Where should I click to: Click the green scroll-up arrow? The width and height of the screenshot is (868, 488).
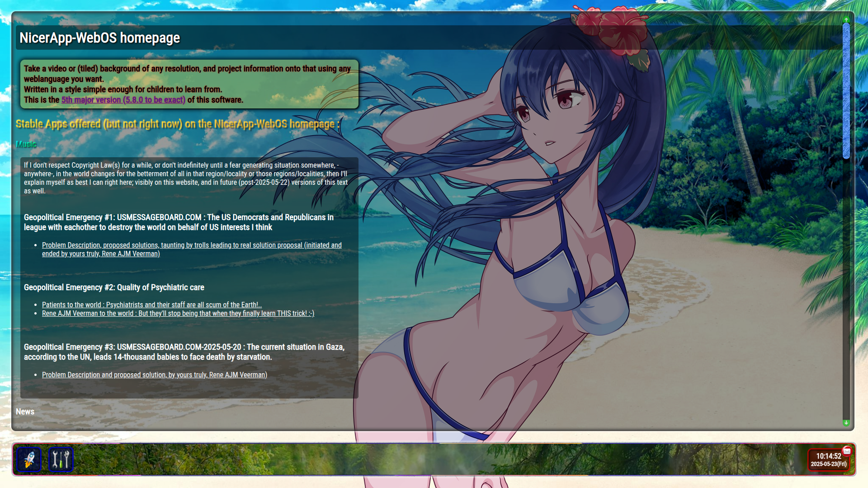[x=846, y=19]
